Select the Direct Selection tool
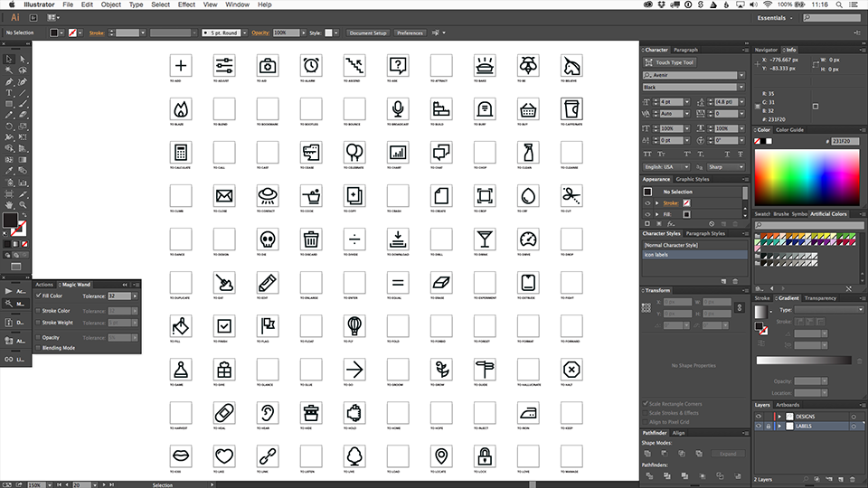Viewport: 868px width, 488px height. pos(23,60)
